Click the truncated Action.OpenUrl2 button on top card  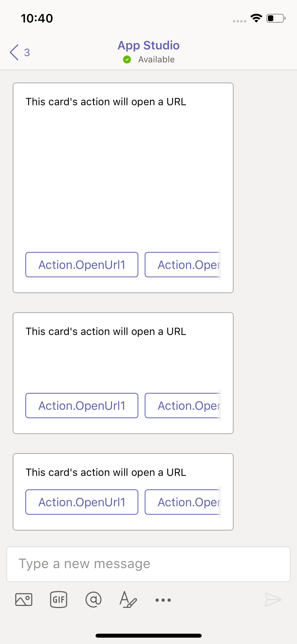[185, 265]
